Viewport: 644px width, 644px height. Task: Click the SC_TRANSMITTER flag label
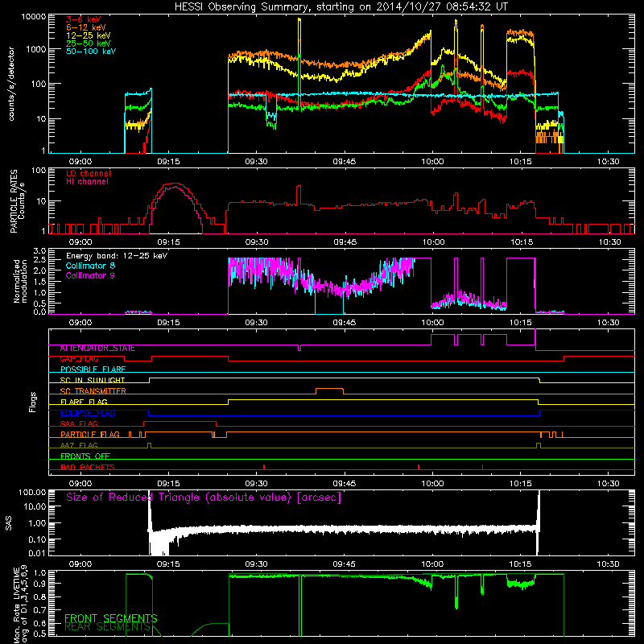click(93, 391)
